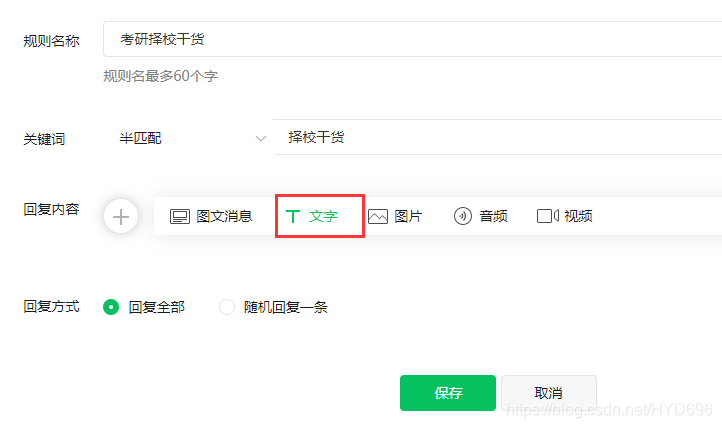Image resolution: width=722 pixels, height=428 pixels.
Task: Expand the keyword match chevron arrow
Action: click(x=261, y=139)
